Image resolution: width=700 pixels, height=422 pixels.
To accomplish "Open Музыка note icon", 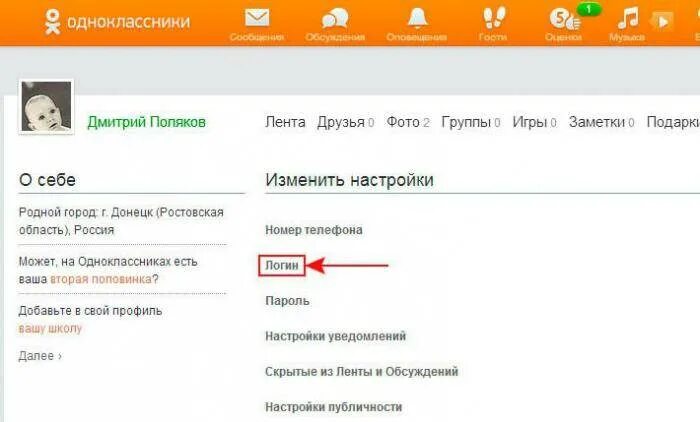I will [627, 19].
